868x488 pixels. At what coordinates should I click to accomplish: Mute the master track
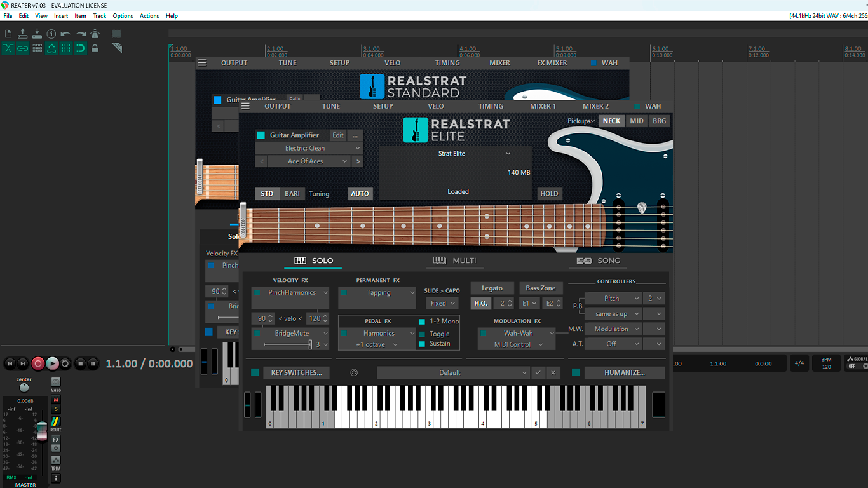[56, 400]
